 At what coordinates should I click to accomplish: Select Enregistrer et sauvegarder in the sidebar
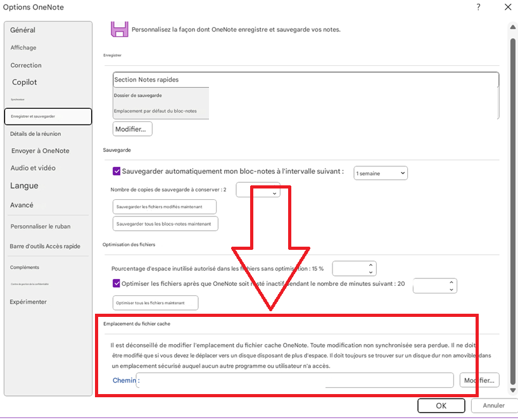tap(48, 116)
